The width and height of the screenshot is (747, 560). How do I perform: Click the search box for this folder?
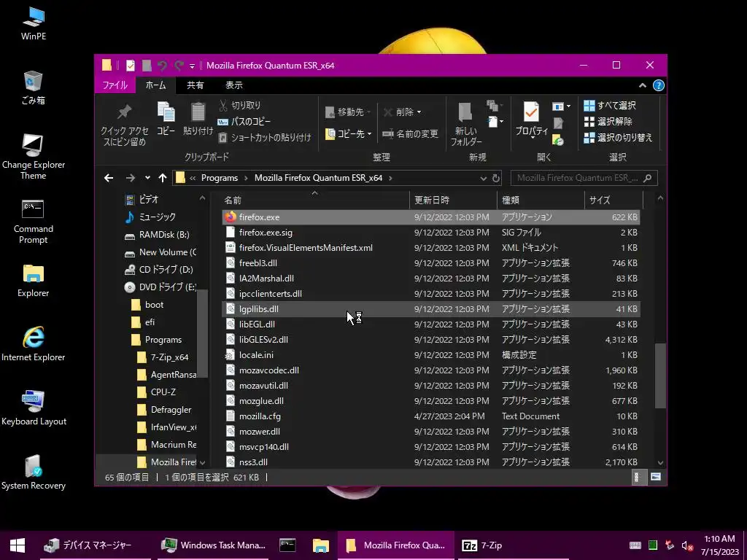pos(584,178)
